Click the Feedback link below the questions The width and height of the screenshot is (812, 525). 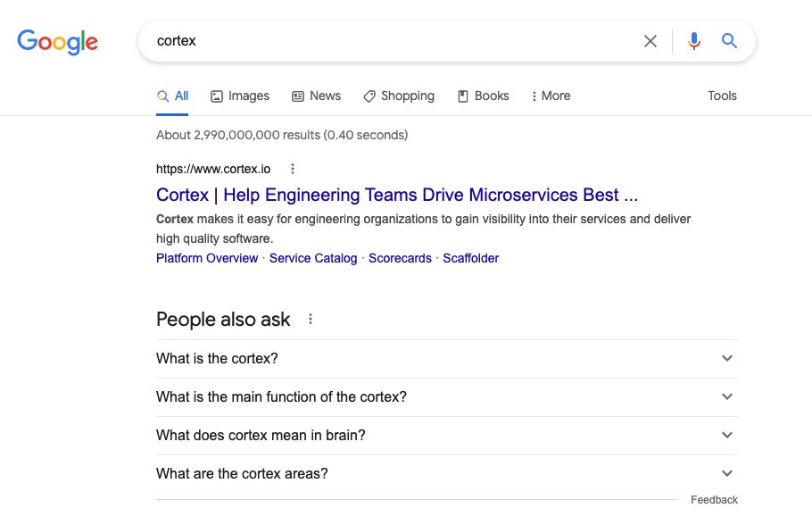(x=714, y=500)
